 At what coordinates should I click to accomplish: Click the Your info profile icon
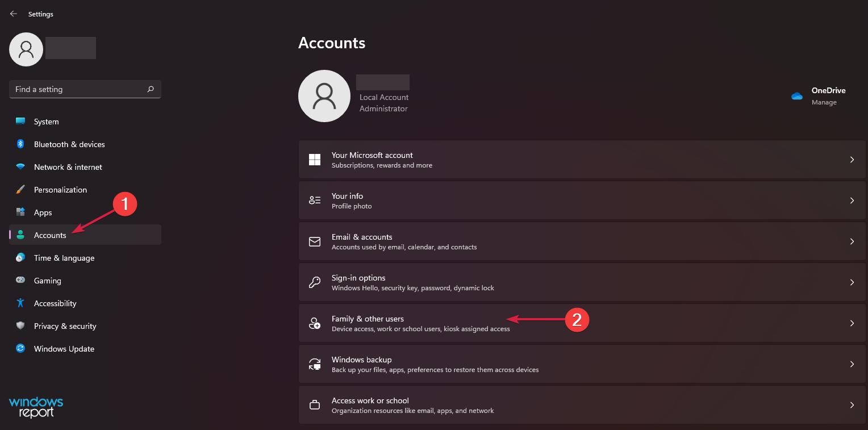315,201
